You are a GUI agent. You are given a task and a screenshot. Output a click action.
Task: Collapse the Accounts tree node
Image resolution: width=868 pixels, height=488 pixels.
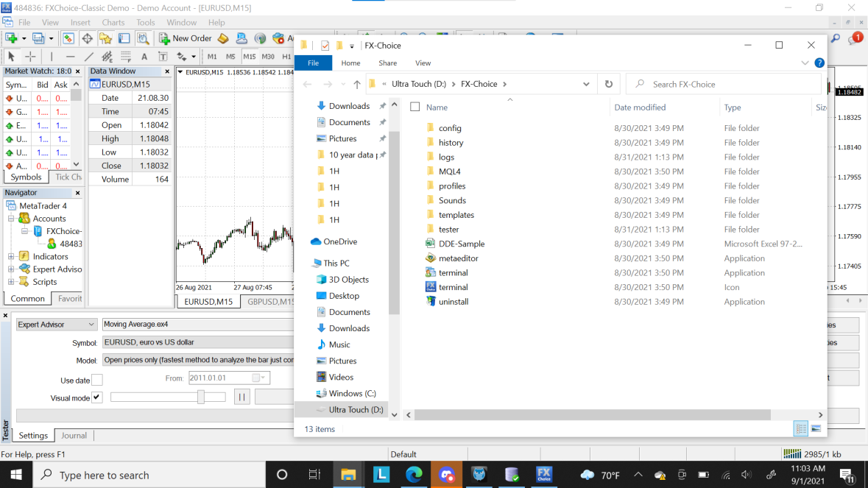pos(11,219)
